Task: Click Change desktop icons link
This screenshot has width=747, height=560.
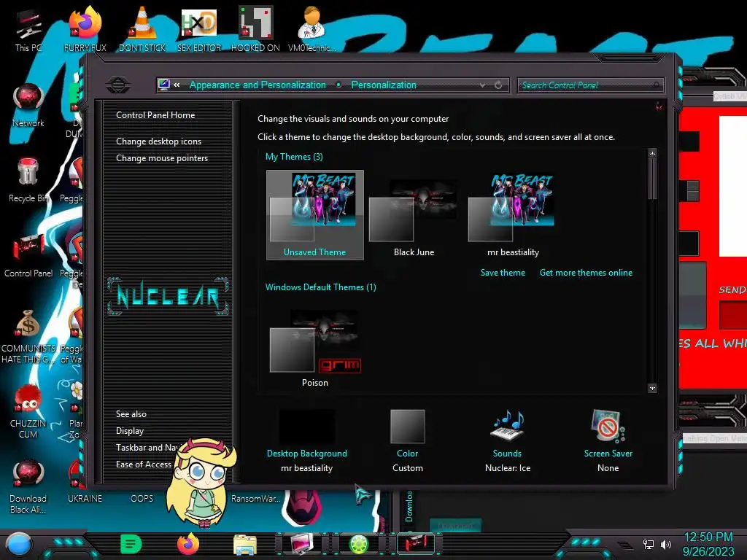Action: [158, 141]
